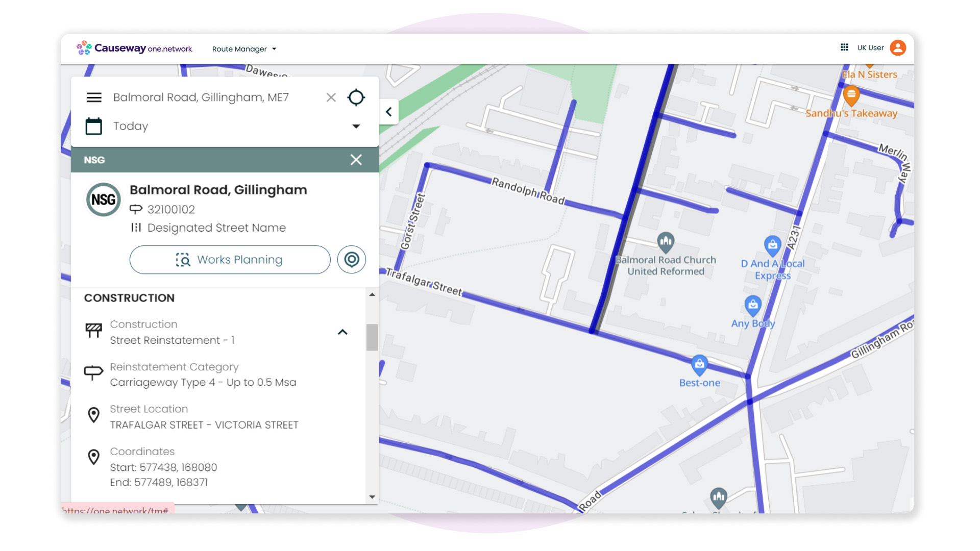Click the Works Planning button
This screenshot has width=980, height=551.
tap(230, 260)
